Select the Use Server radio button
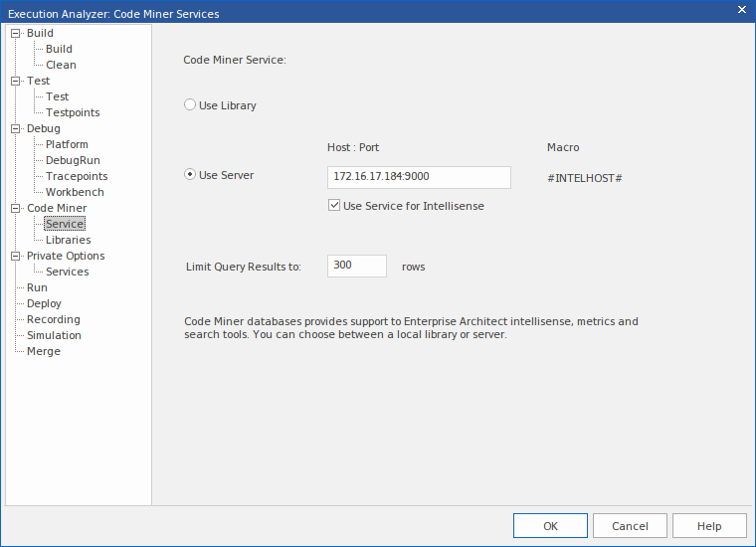Screen dimensions: 756x547 (x=190, y=175)
